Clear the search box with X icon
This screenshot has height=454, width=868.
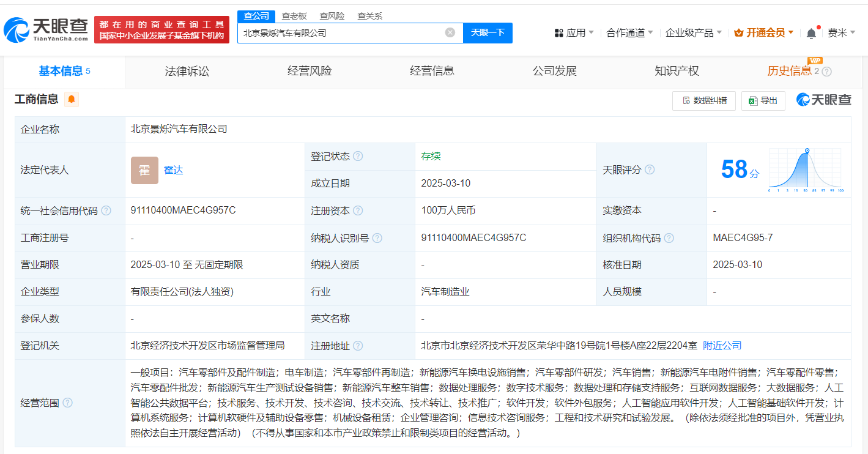[x=450, y=32]
